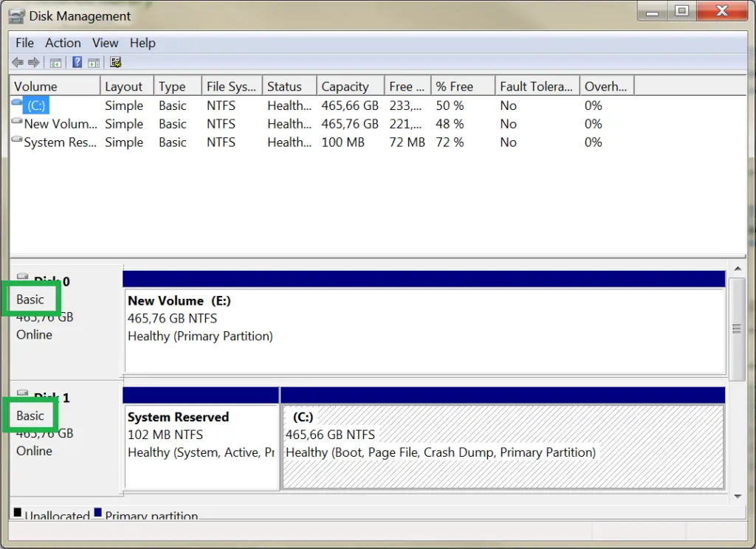This screenshot has width=756, height=549.
Task: Open the Help menu
Action: pyautogui.click(x=142, y=43)
